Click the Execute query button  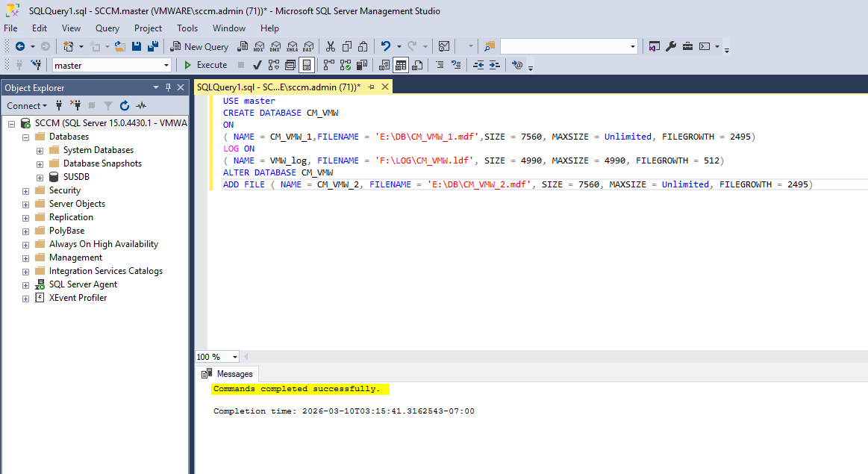[205, 65]
